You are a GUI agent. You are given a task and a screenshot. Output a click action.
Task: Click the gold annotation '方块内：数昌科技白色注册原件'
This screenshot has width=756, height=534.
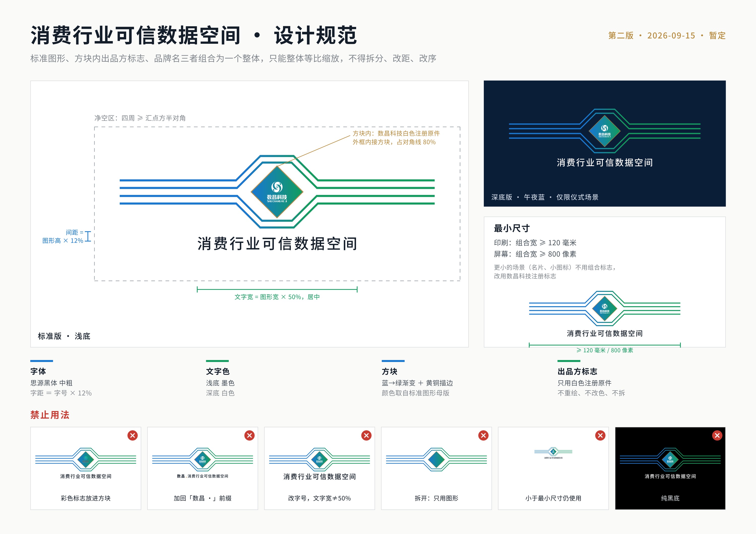396,133
